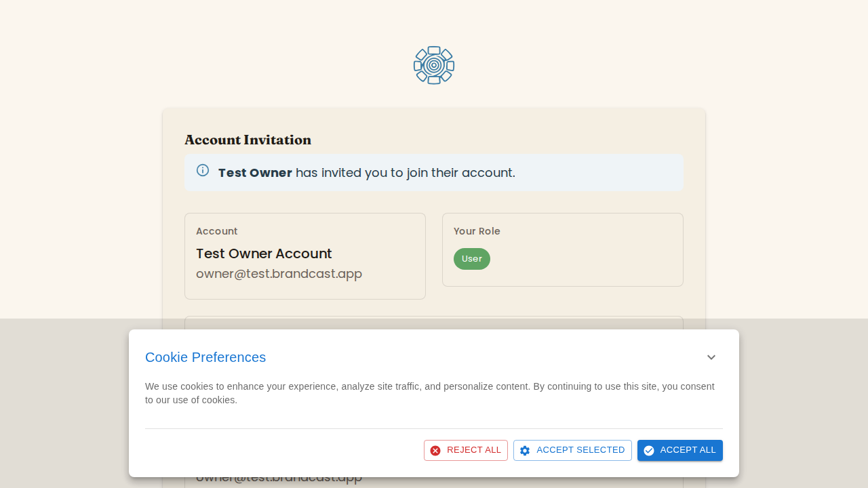Click the info icon in invitation banner

click(203, 170)
